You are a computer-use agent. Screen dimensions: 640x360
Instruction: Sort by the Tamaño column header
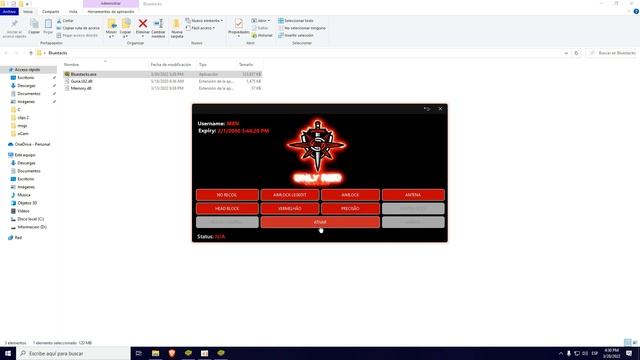click(x=246, y=64)
